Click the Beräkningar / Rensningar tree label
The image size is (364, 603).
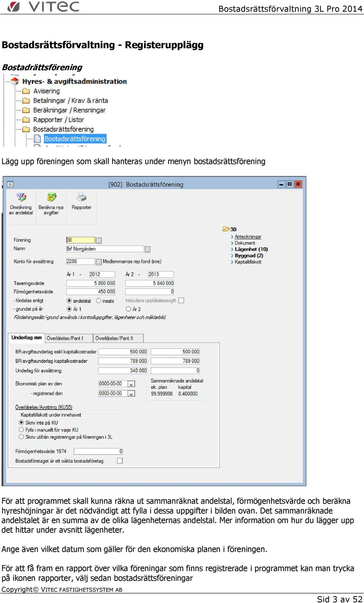(x=69, y=110)
